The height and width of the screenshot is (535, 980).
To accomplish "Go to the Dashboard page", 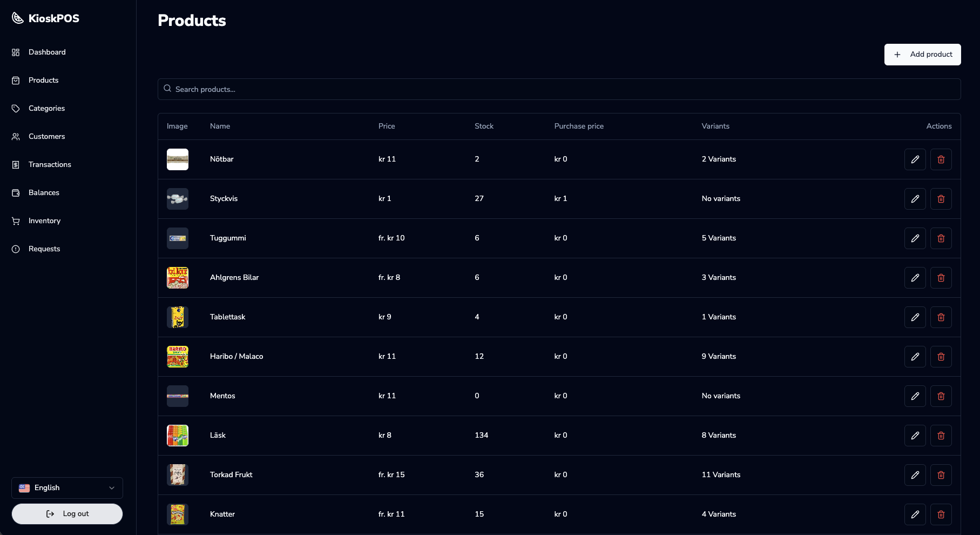I will click(46, 52).
